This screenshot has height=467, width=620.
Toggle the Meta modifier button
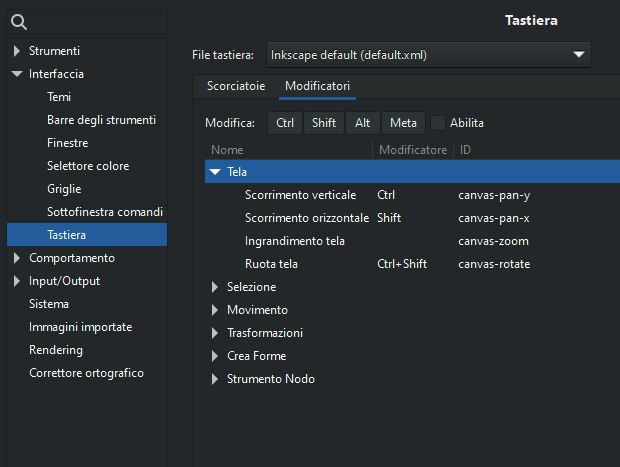403,123
